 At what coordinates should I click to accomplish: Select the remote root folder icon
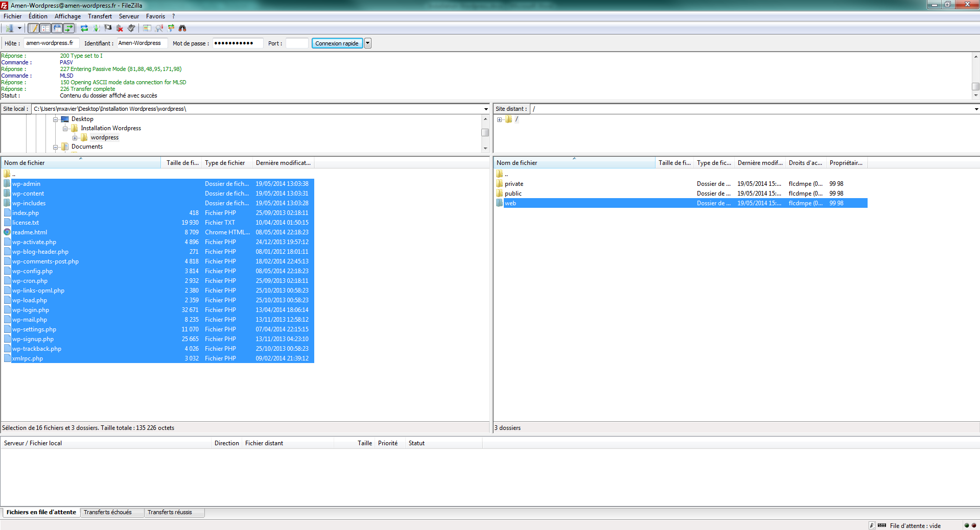coord(508,119)
